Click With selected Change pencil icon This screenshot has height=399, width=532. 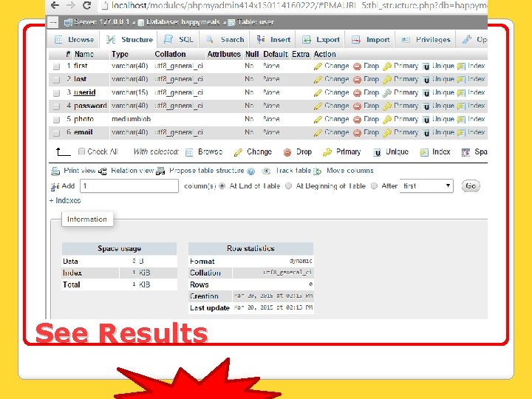[x=238, y=153]
